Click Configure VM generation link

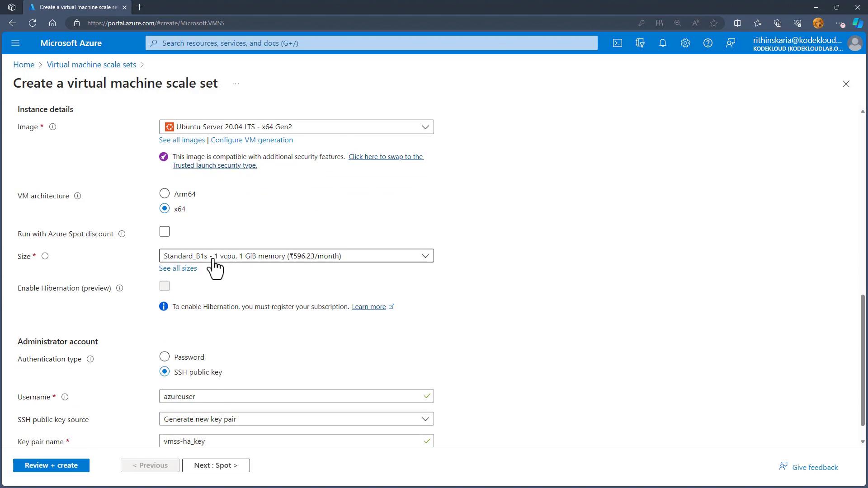coord(252,140)
